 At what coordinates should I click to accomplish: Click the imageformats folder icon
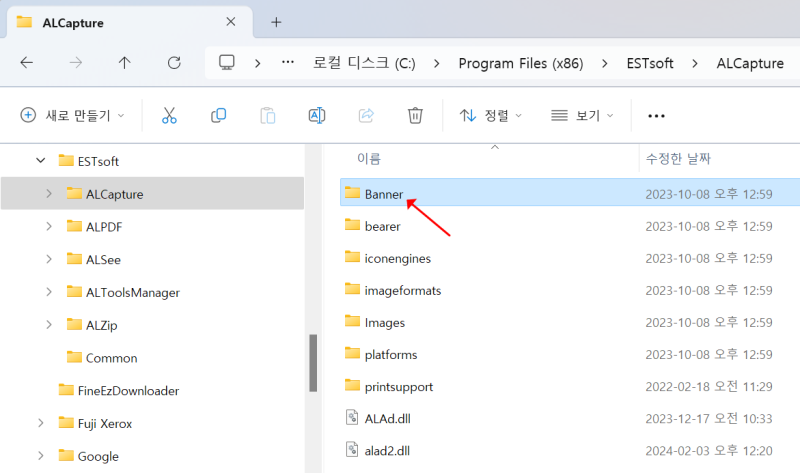[352, 289]
